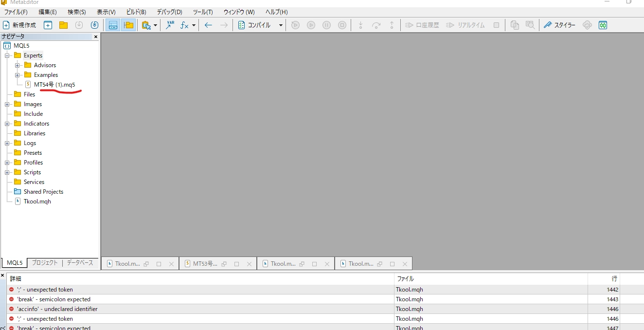Click the new project plus-window icon
644x330 pixels.
click(x=48, y=25)
